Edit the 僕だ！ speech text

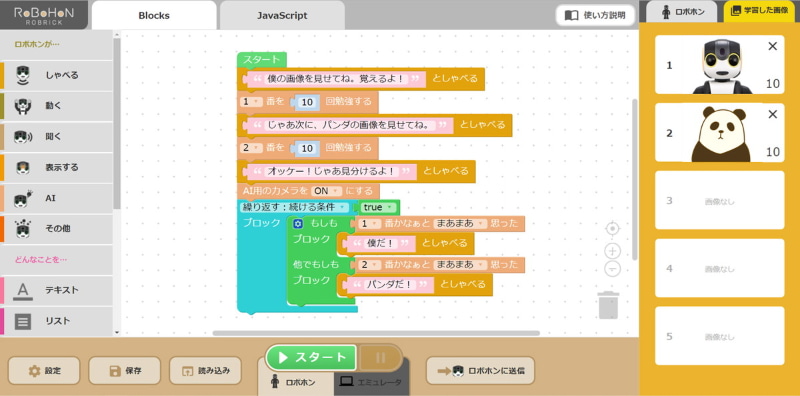(381, 243)
